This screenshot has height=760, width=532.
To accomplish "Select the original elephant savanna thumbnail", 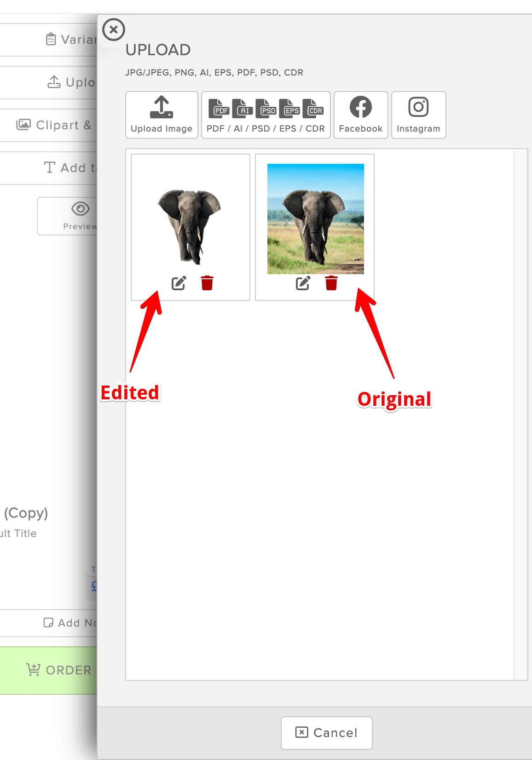I will click(x=316, y=219).
